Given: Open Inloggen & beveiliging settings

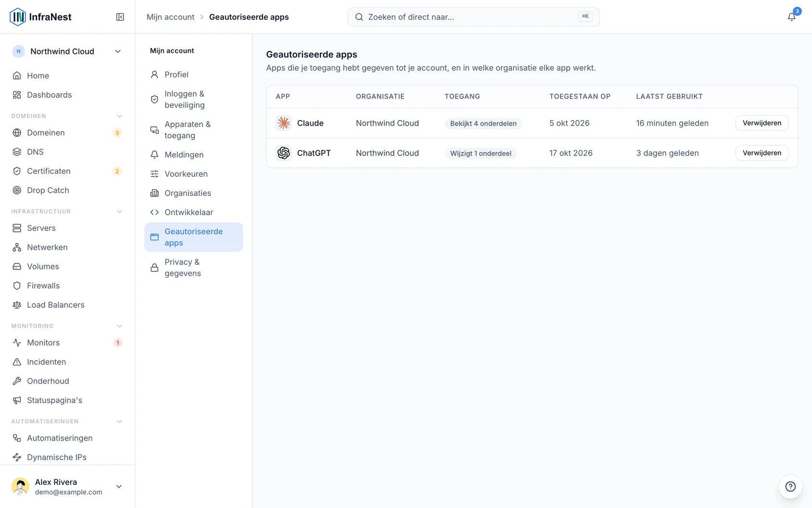Looking at the screenshot, I should pos(193,99).
